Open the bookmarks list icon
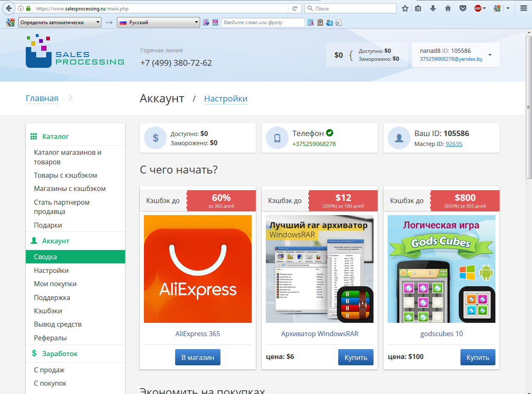Screen dimensions: 532x394 click(x=418, y=8)
